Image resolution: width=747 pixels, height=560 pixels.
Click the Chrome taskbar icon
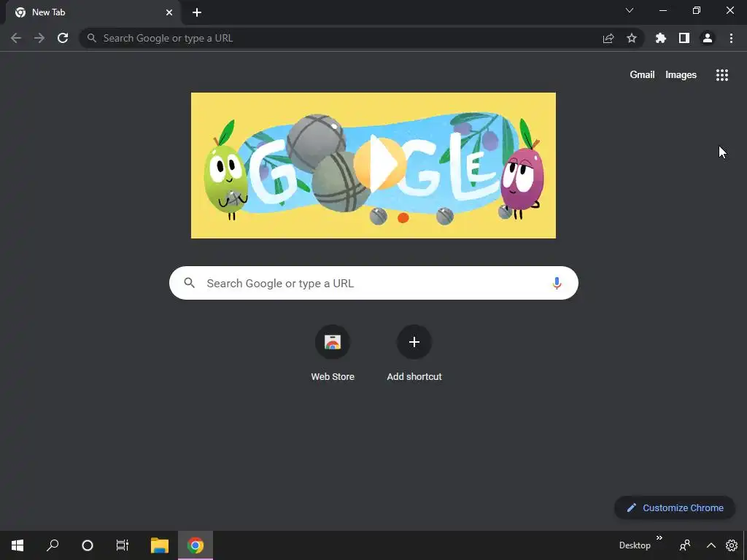point(196,545)
